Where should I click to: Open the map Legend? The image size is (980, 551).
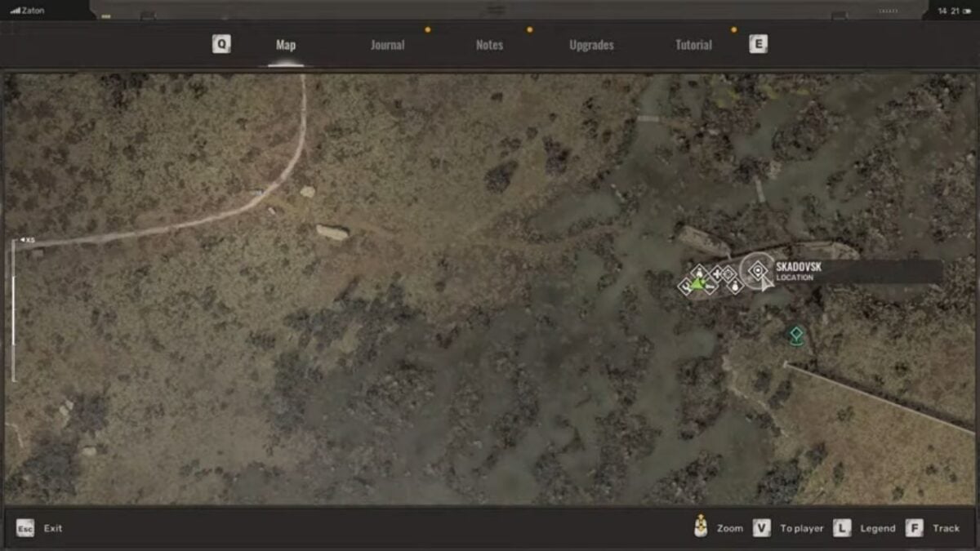(877, 529)
